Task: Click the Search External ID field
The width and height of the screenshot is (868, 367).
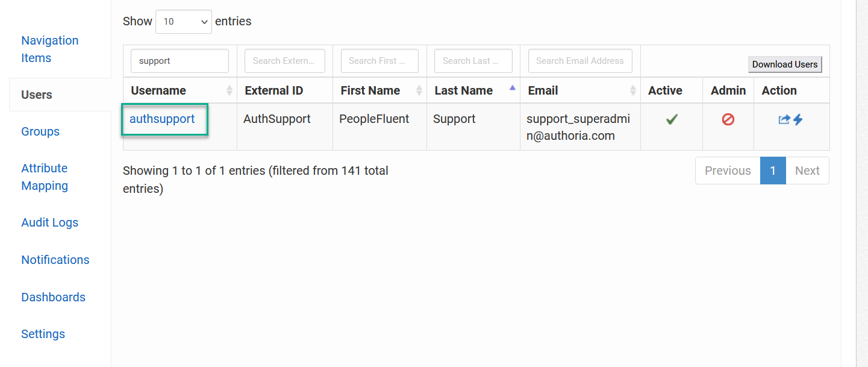Action: [285, 61]
